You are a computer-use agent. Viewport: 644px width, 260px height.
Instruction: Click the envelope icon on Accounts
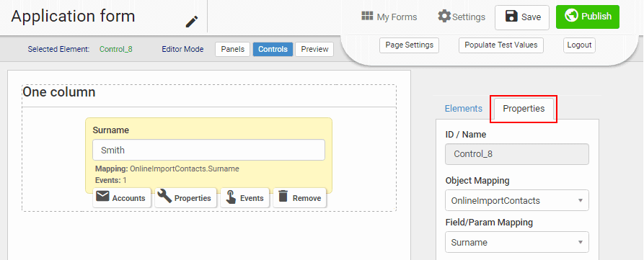pos(102,197)
